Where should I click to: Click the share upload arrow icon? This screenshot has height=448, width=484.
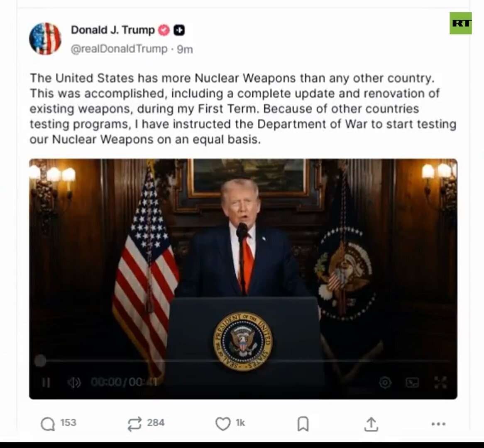(371, 424)
